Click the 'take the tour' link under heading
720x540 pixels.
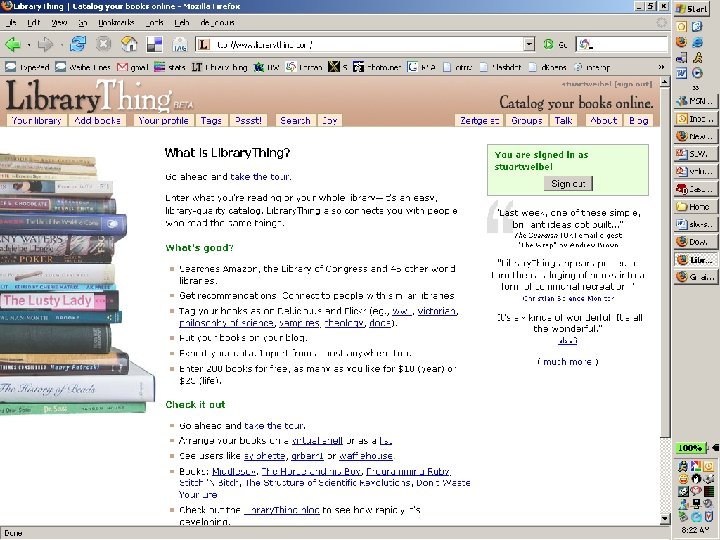(x=260, y=177)
